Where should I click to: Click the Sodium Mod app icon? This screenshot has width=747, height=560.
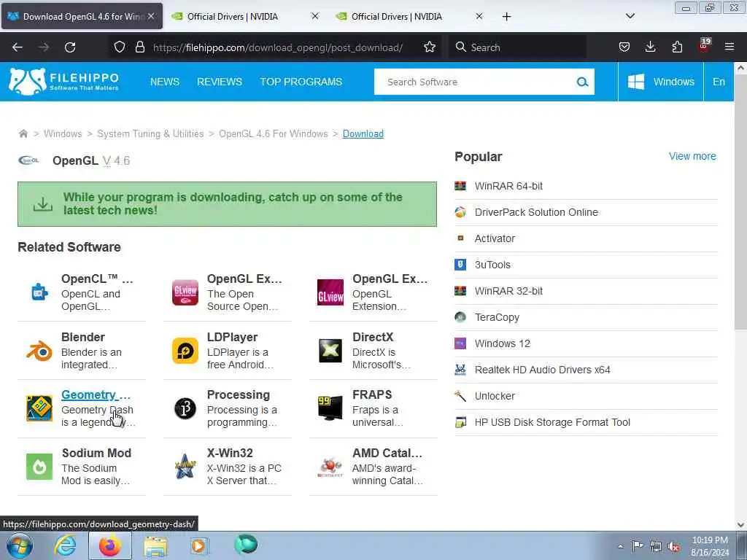tap(39, 467)
